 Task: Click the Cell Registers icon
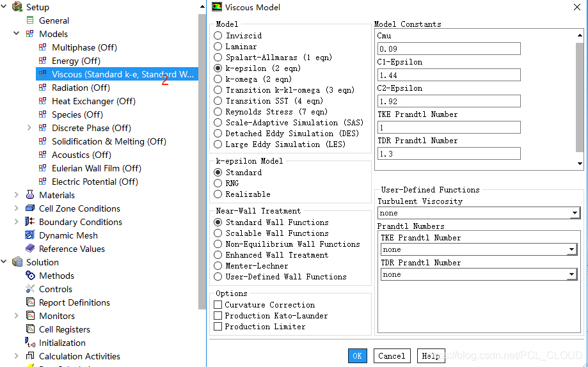[30, 329]
